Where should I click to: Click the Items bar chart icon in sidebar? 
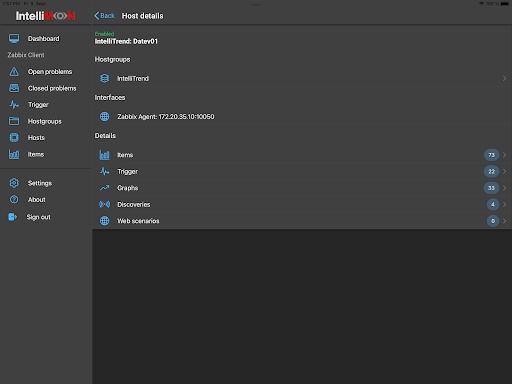(14, 154)
